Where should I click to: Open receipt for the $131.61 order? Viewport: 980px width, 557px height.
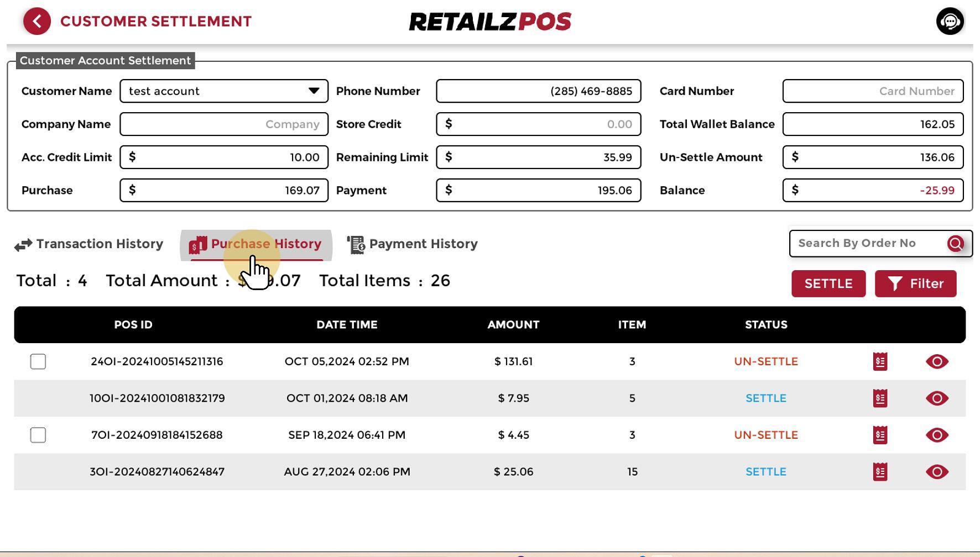click(880, 362)
